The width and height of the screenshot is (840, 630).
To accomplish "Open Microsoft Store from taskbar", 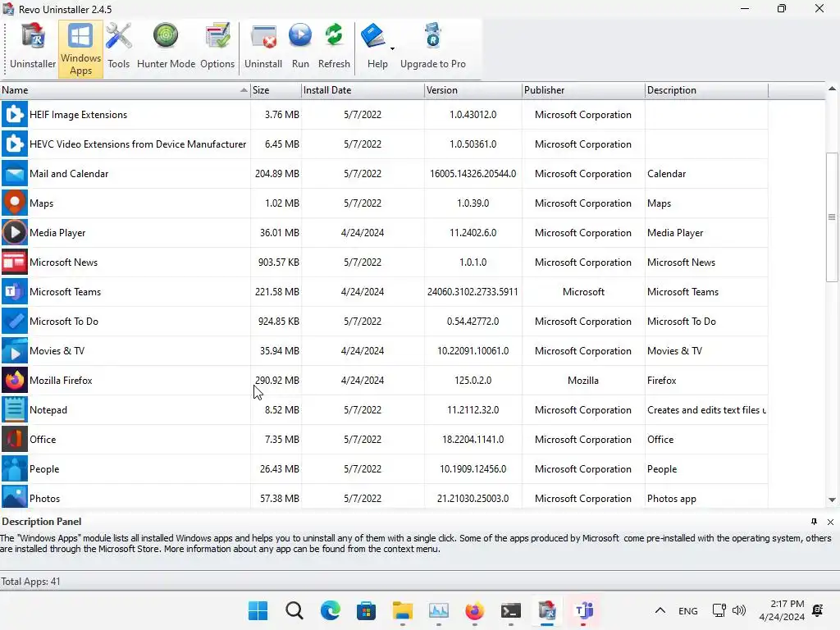I will tap(367, 610).
